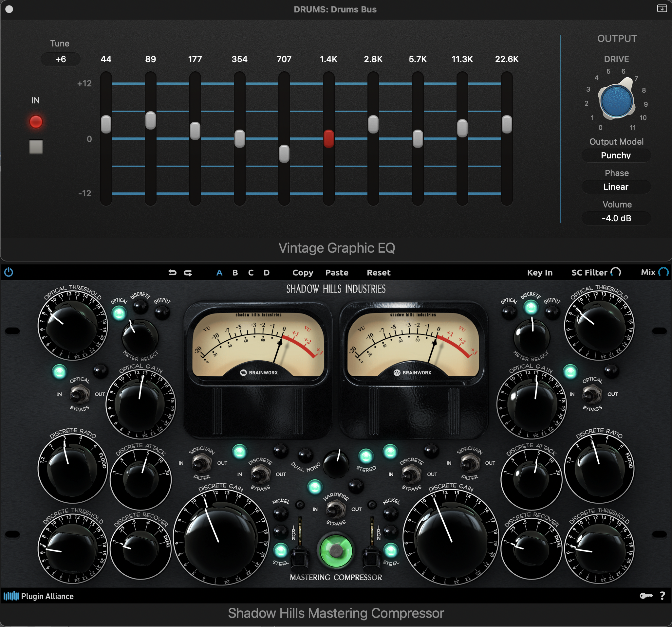The width and height of the screenshot is (672, 627).
Task: Flip the right Discrete Bypass switch
Action: tap(411, 474)
